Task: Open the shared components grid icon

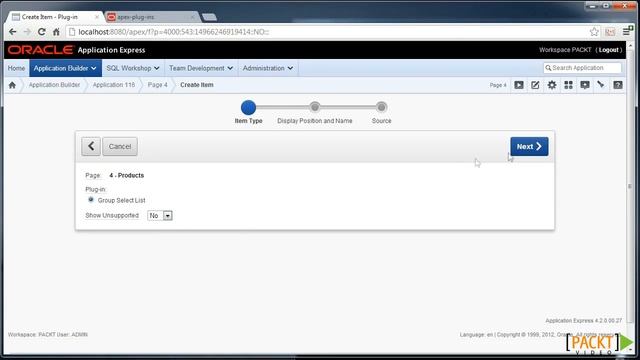Action: pos(568,85)
